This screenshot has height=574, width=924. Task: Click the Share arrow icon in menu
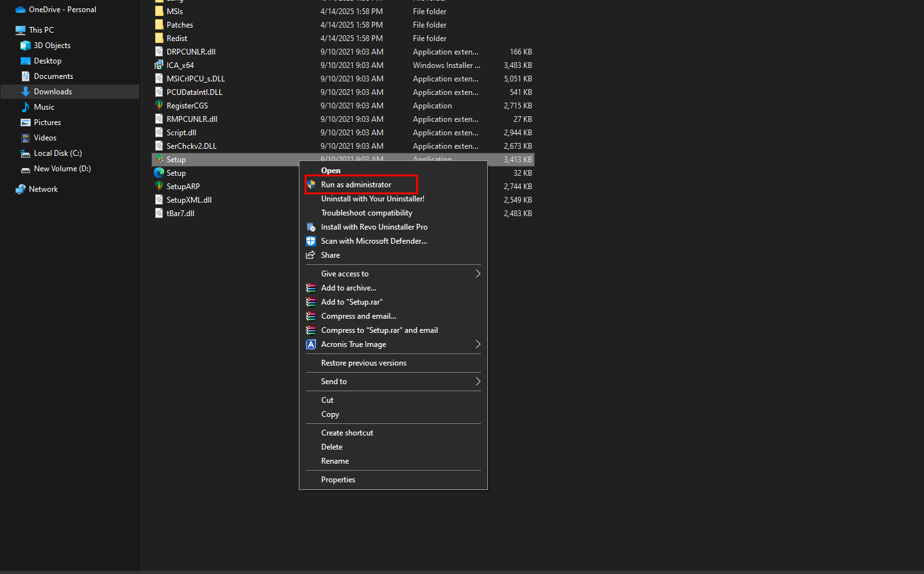click(x=311, y=255)
